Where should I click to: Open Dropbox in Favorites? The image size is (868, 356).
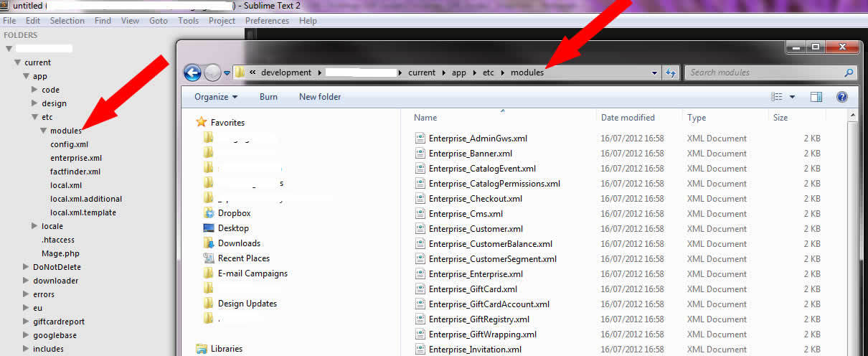coord(234,213)
